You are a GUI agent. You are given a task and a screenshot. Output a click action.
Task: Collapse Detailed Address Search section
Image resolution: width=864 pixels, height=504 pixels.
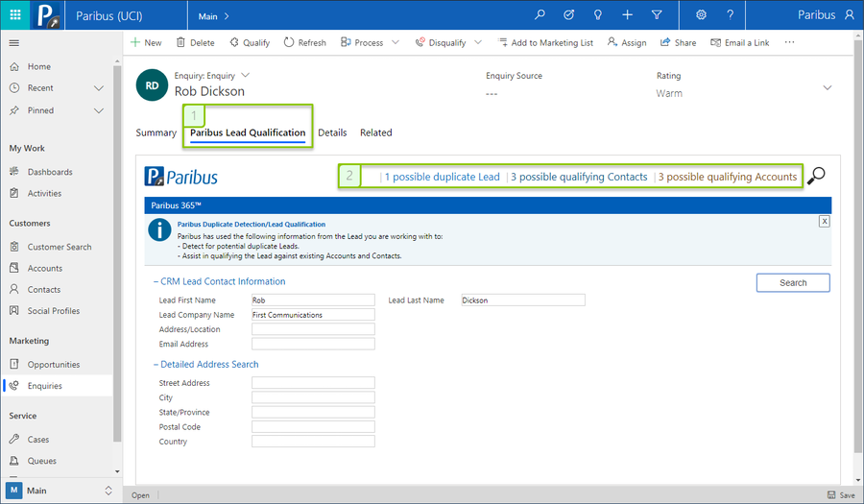(156, 364)
